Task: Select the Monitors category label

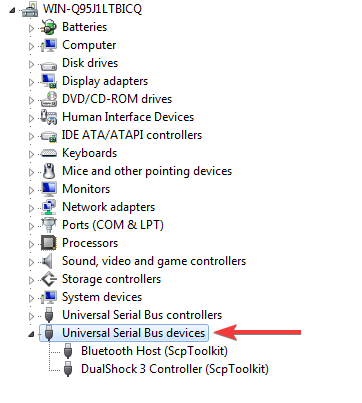Action: coord(86,189)
